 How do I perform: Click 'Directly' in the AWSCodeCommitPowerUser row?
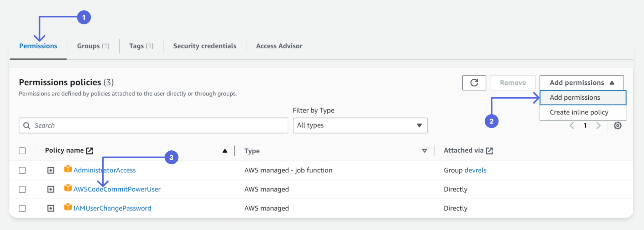tap(456, 189)
